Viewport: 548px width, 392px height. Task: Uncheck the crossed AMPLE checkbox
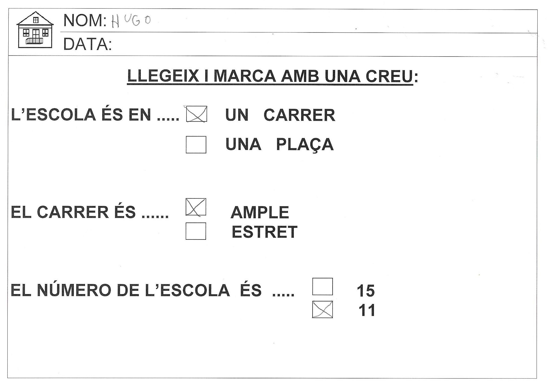(x=196, y=207)
